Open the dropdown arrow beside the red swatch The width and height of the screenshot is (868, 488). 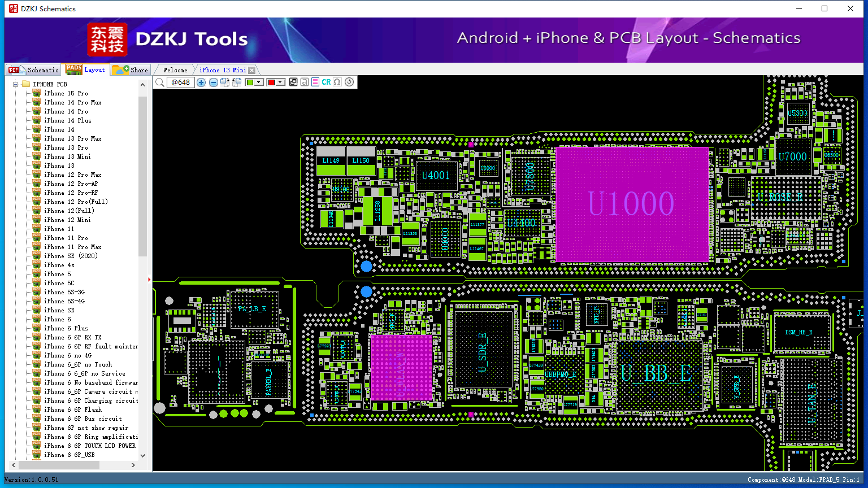280,82
